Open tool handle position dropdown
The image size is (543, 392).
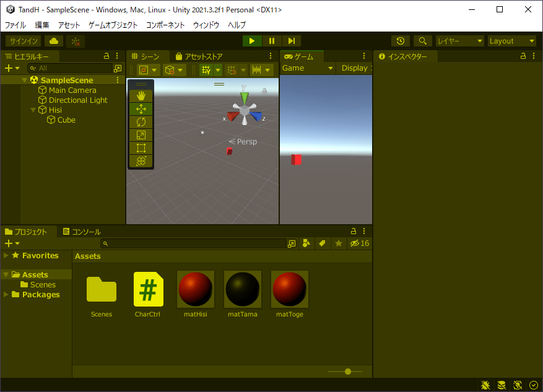pyautogui.click(x=148, y=70)
